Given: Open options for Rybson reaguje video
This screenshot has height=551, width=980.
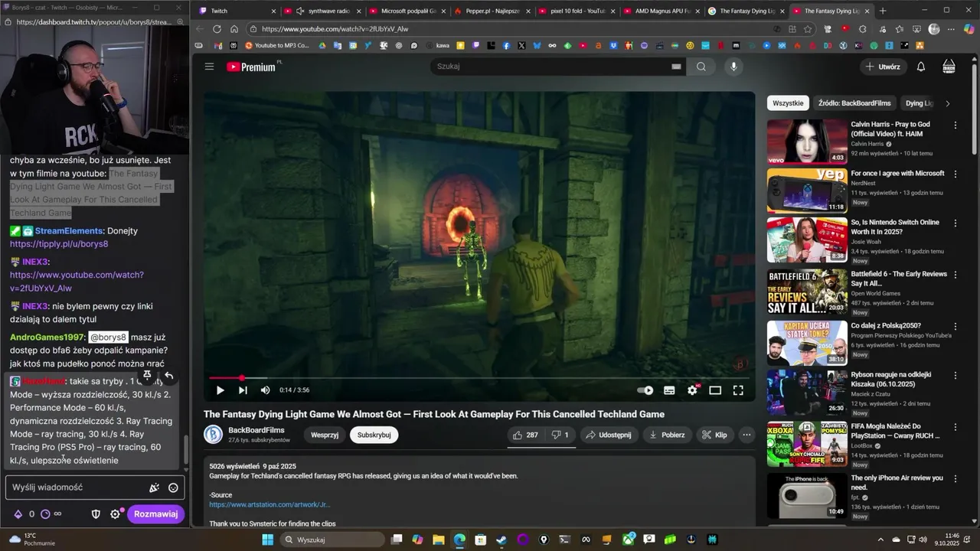Looking at the screenshot, I should point(955,375).
